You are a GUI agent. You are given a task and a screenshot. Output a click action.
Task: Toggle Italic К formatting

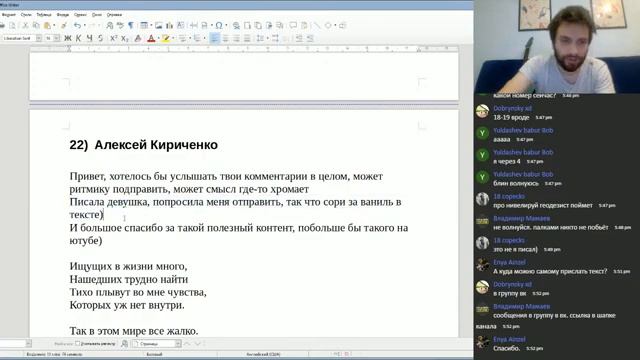78,38
